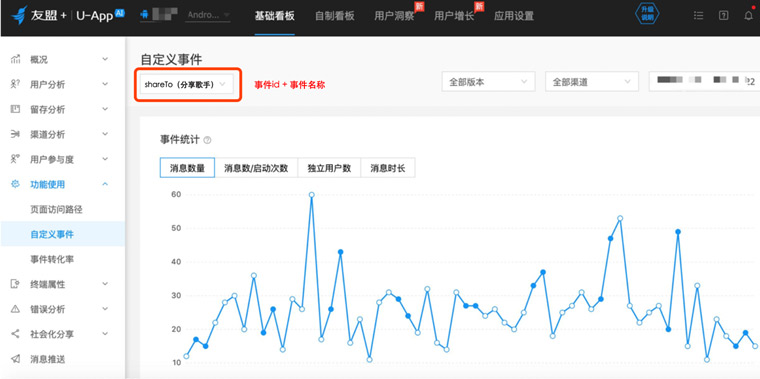The width and height of the screenshot is (760, 379).
Task: Select the 消息数量 chart tab
Action: 187,168
